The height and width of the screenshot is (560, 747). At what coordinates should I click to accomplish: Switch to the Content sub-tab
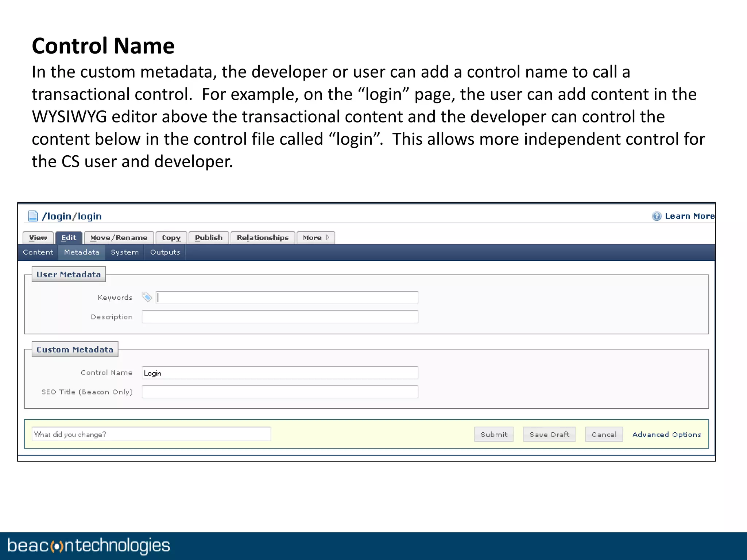click(38, 252)
